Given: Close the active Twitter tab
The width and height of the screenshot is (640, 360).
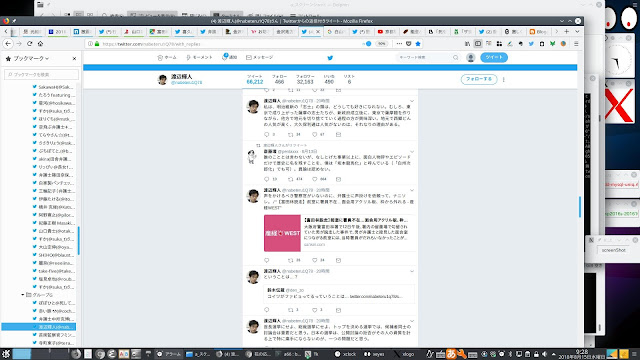Looking at the screenshot, I should coord(318,31).
